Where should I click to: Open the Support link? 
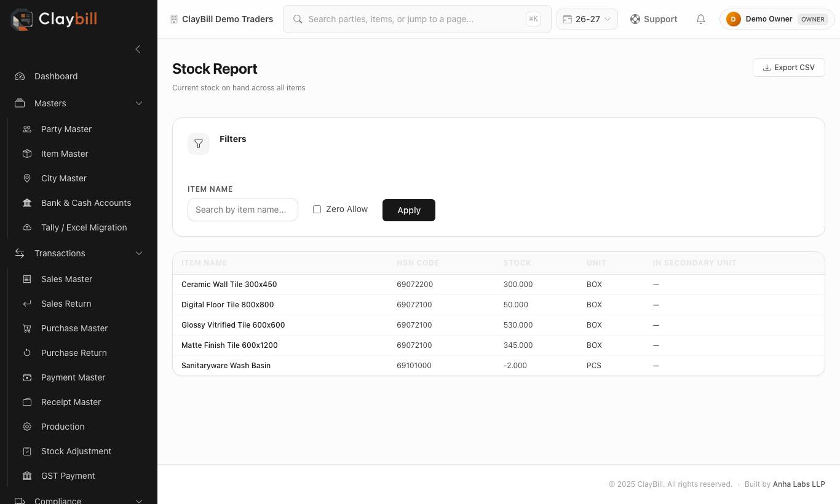(654, 19)
